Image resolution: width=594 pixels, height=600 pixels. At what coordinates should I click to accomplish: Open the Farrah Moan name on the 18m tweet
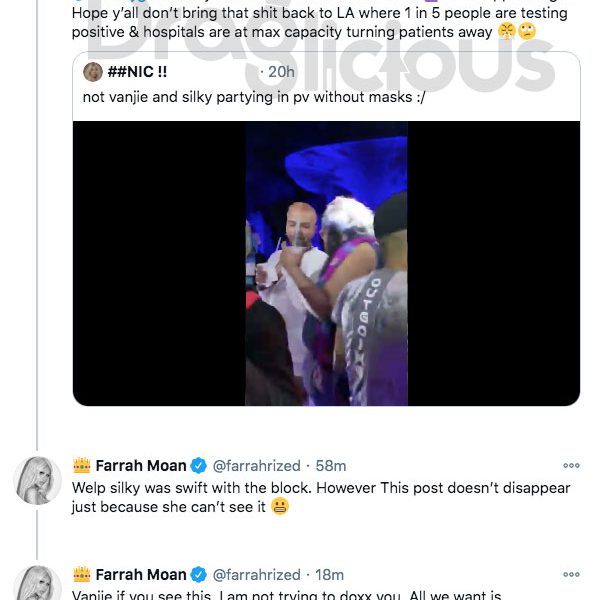[140, 575]
